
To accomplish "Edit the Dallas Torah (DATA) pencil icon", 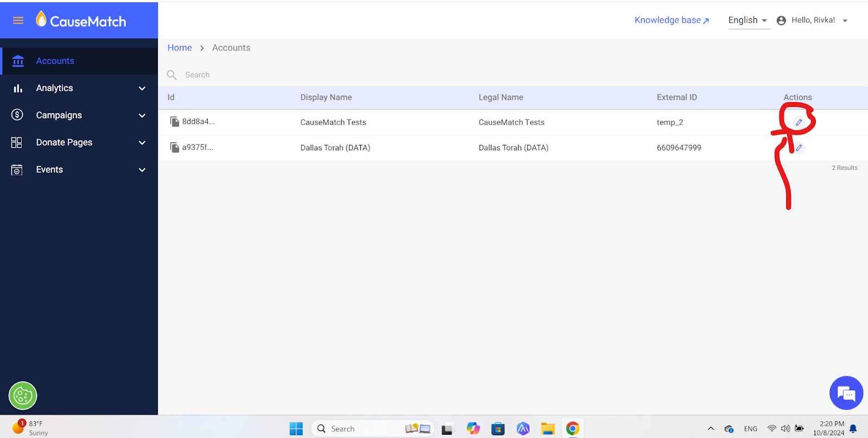I will pos(799,148).
